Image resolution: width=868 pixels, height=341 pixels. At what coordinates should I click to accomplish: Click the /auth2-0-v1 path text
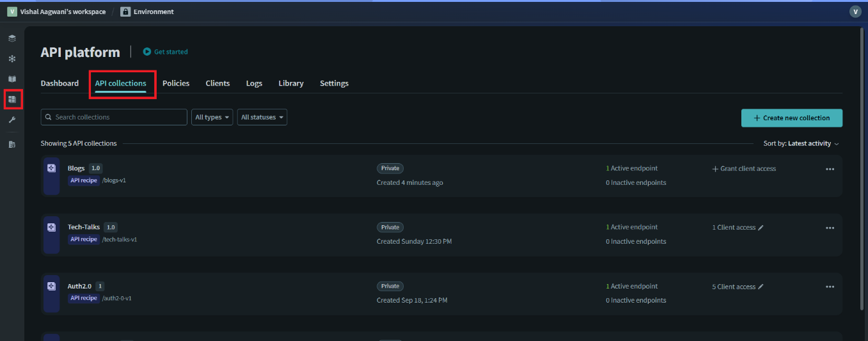tap(117, 298)
